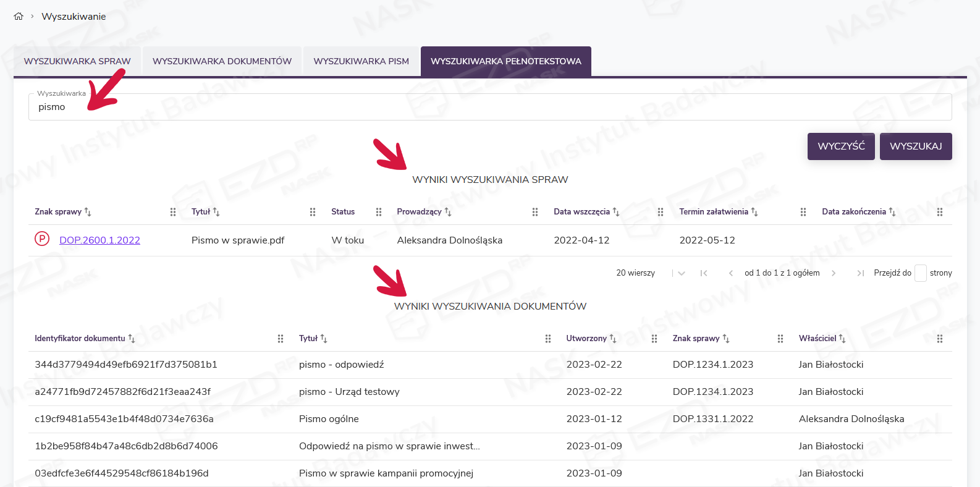The image size is (980, 487).
Task: Select the Wyszukiwarka Pism tab
Action: tap(361, 61)
